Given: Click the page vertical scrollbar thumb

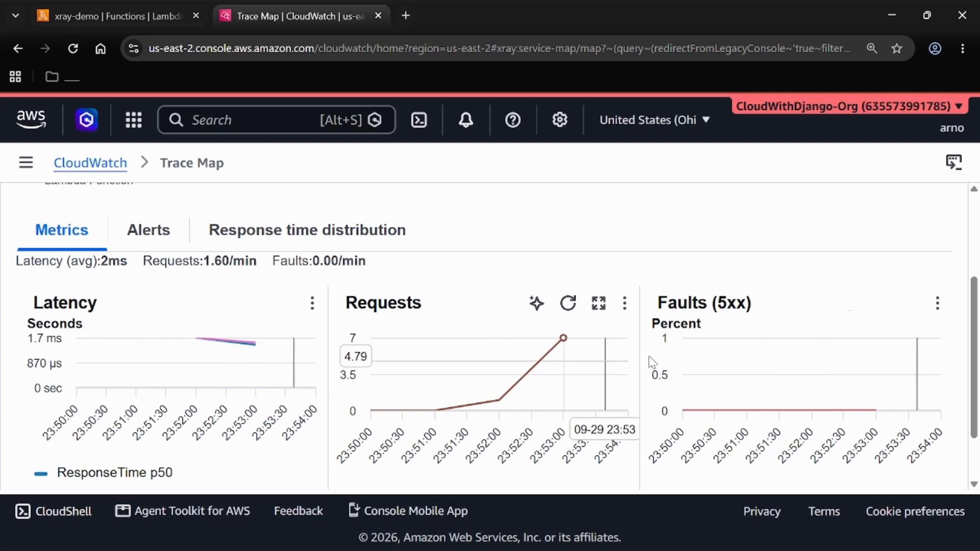Looking at the screenshot, I should point(974,357).
